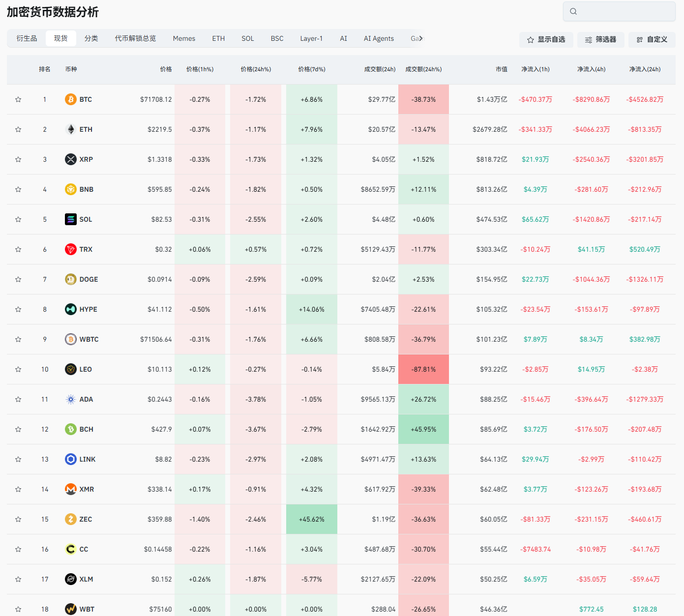
Task: Open the XRP coin name link
Action: coord(86,159)
